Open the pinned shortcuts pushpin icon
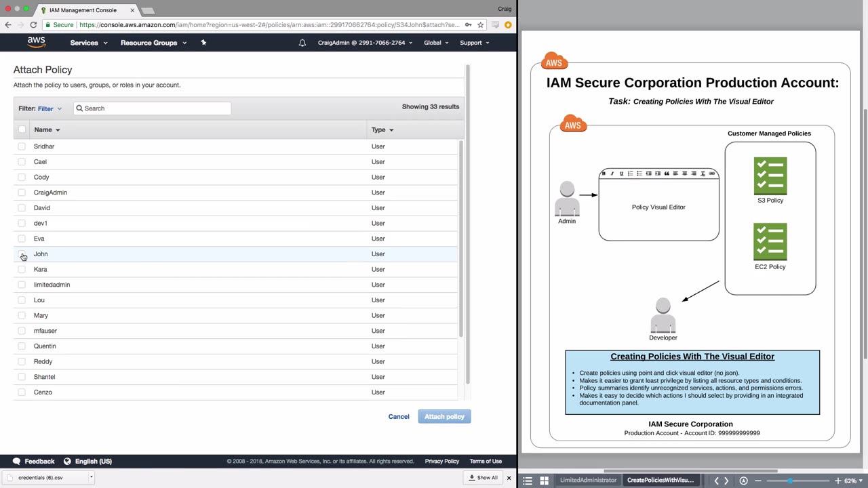Screen dimensions: 868x488 click(203, 43)
